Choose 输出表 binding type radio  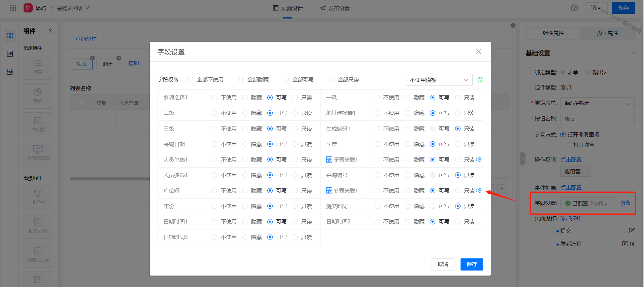tap(588, 72)
